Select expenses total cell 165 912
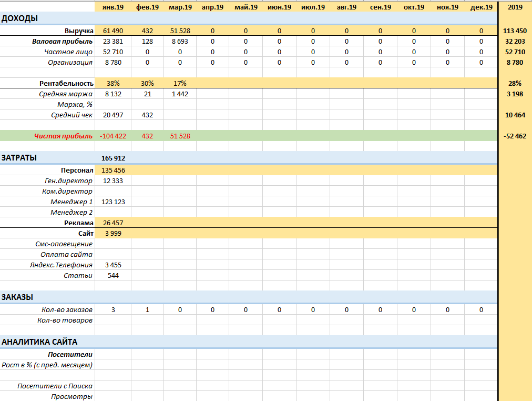The height and width of the screenshot is (401, 532). (x=113, y=158)
